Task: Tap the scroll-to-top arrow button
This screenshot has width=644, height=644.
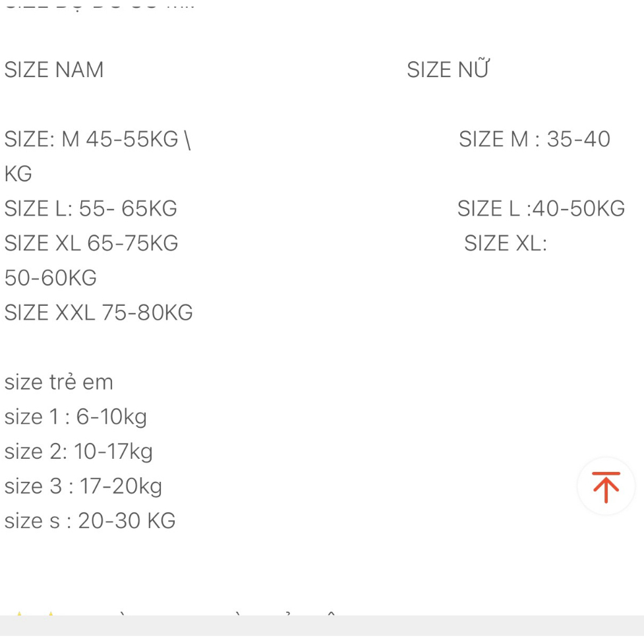Action: tap(606, 486)
